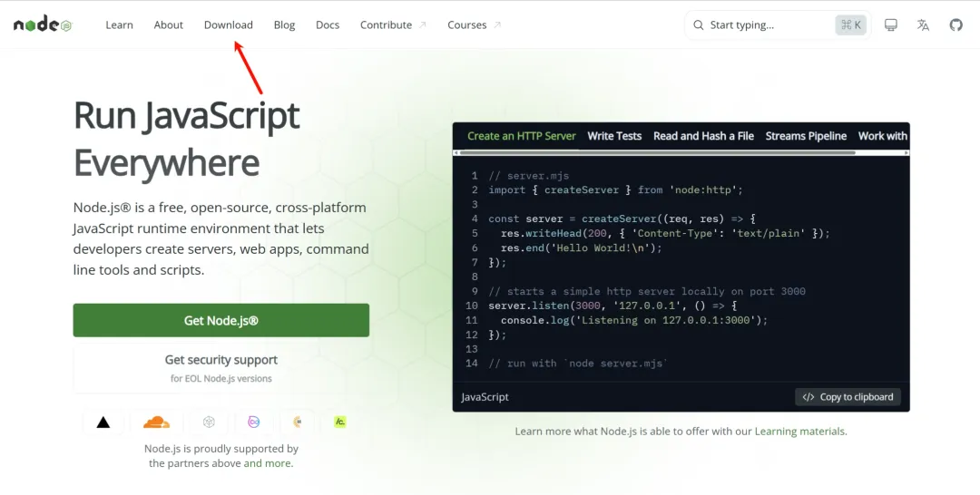This screenshot has height=495, width=980.
Task: Open the pink-blue circular partner logo
Action: pos(254,422)
